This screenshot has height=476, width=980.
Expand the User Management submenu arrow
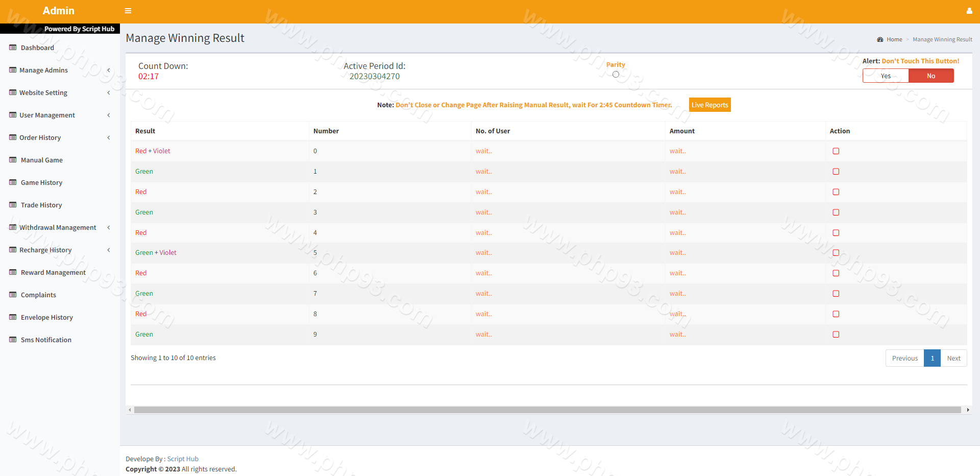(108, 115)
